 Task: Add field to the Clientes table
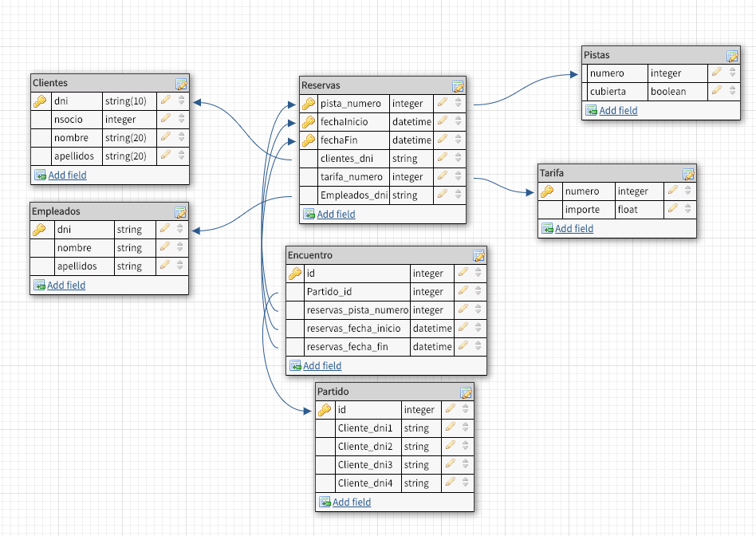(x=67, y=175)
